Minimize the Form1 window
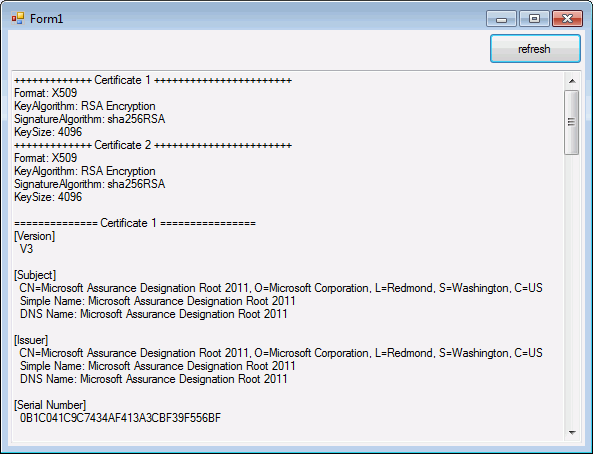Screen dimensions: 593x454 (x=501, y=19)
